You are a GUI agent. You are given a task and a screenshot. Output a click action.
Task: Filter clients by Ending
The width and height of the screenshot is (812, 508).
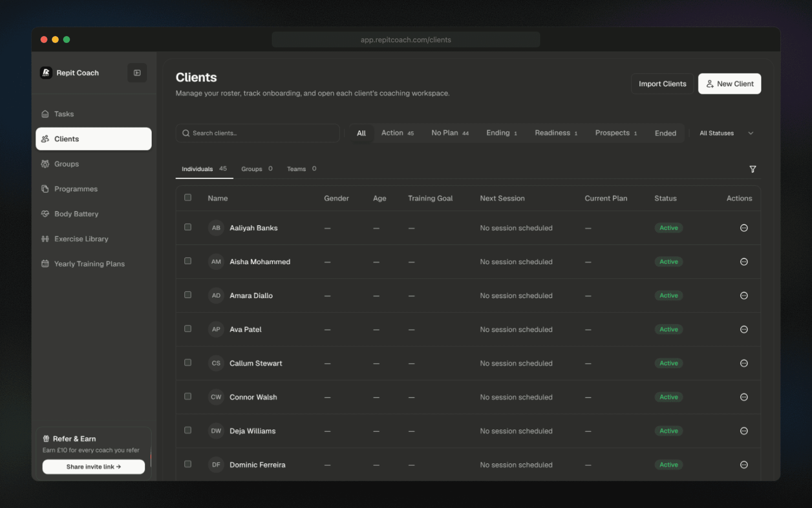501,133
